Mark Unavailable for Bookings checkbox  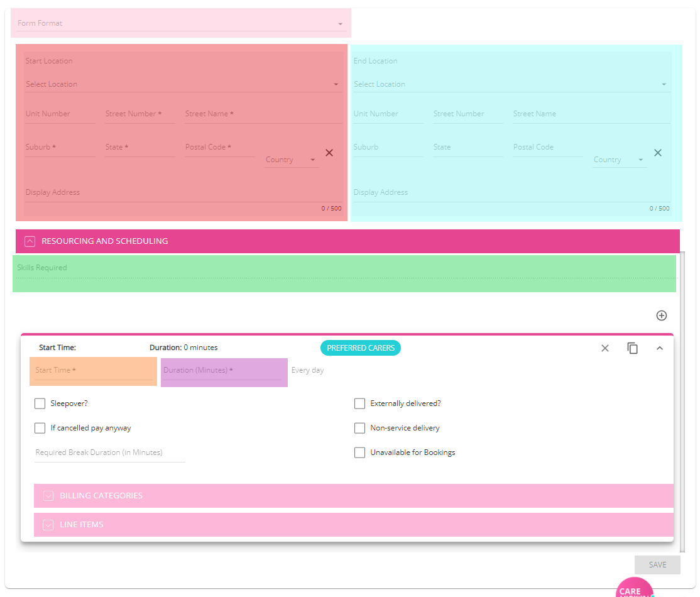[359, 452]
